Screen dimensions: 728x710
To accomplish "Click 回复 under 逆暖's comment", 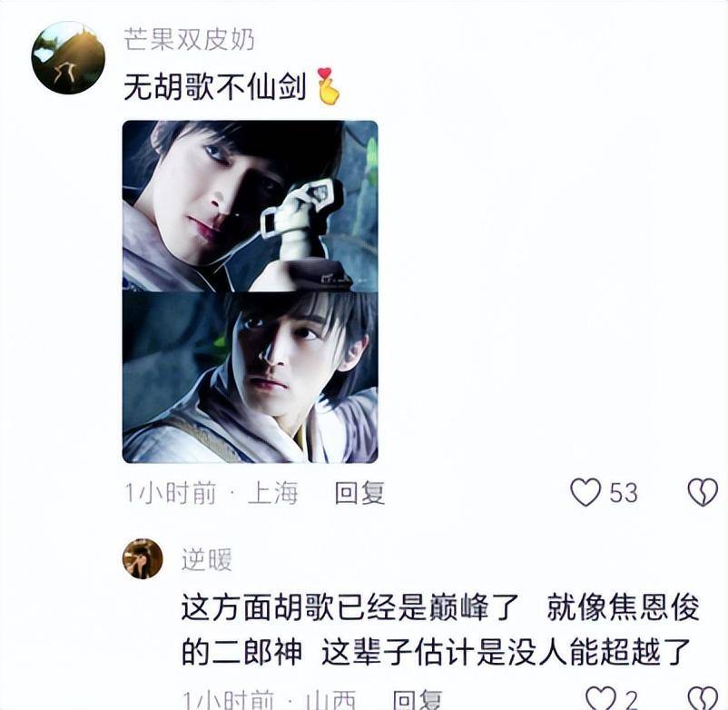I will 417,699.
